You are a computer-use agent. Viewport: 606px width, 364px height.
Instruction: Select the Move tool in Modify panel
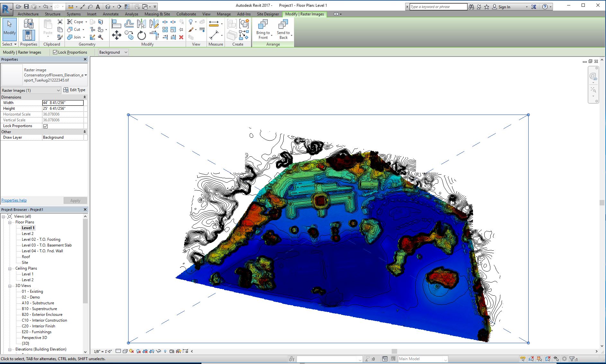coord(116,35)
